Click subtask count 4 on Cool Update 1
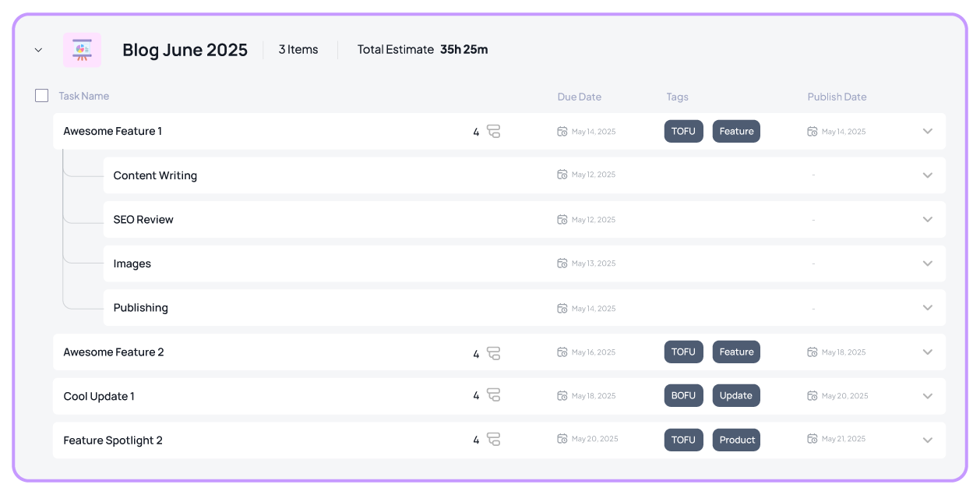The image size is (980, 495). (x=476, y=396)
